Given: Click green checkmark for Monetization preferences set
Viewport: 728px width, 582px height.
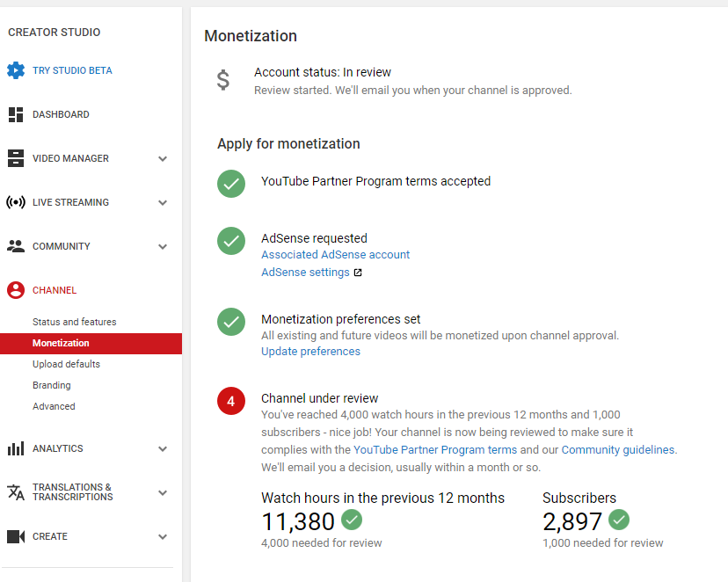Looking at the screenshot, I should 231,322.
